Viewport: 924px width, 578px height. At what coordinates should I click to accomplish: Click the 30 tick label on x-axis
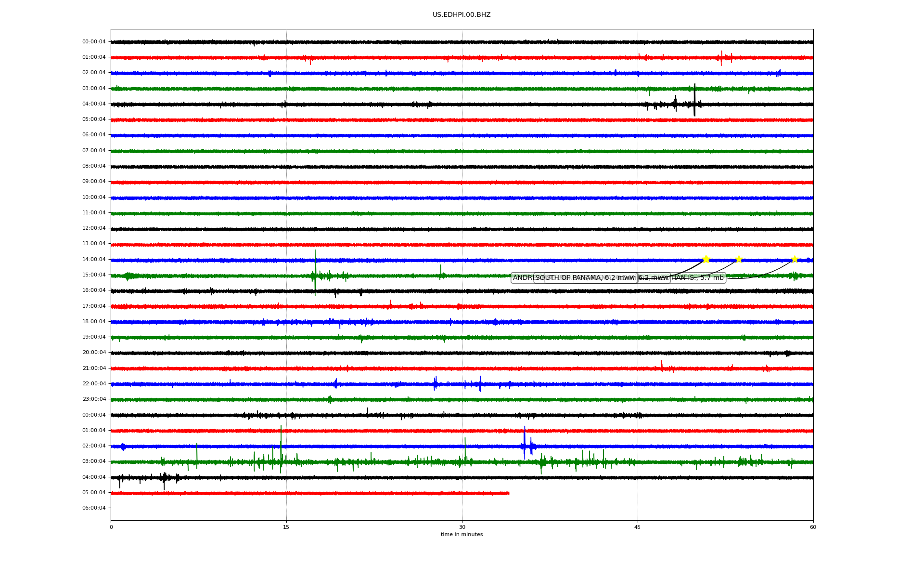[462, 527]
